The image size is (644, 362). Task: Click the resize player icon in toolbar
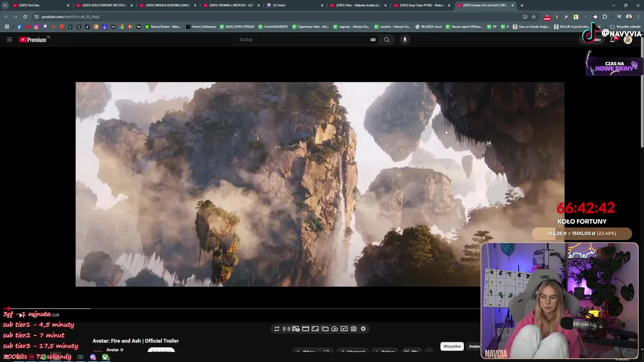coord(315,329)
